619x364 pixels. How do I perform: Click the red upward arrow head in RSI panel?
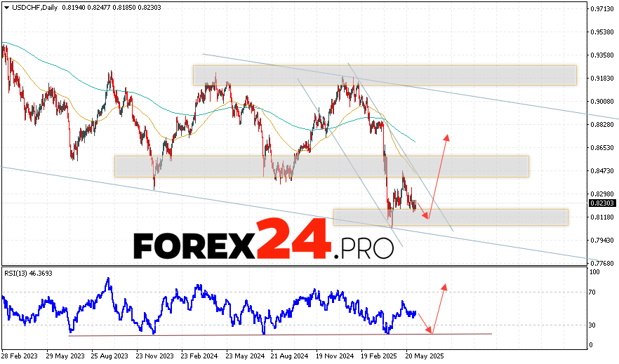(444, 286)
